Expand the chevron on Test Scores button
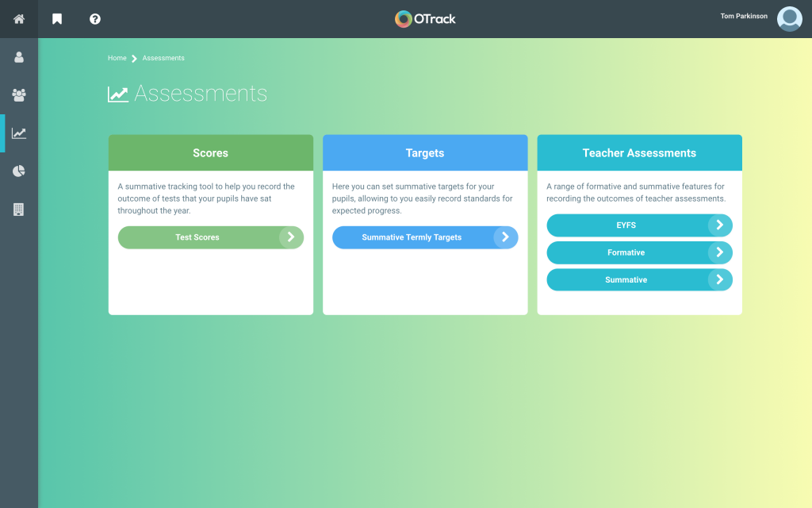 [292, 237]
